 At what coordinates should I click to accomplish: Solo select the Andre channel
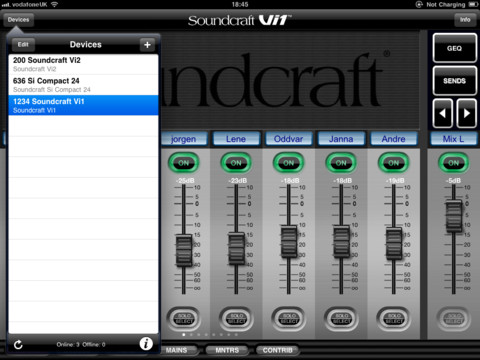tap(394, 319)
